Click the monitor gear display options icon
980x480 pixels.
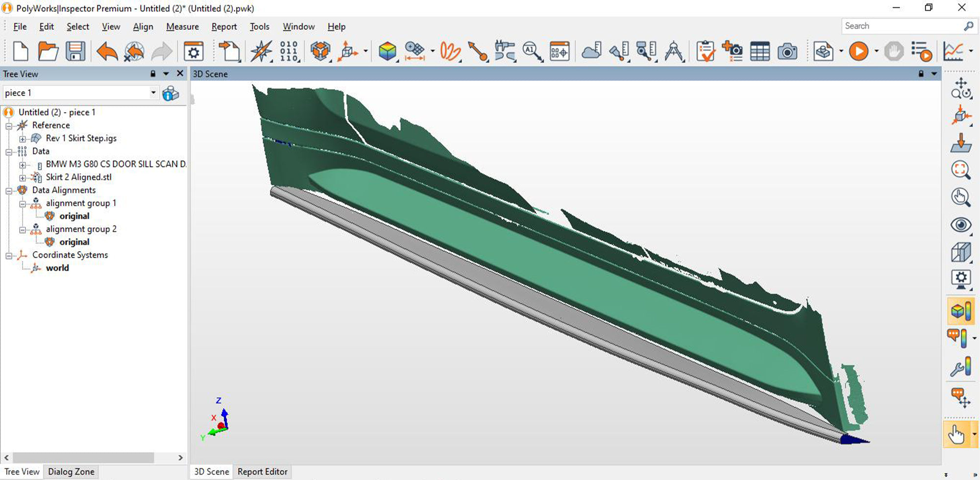[x=961, y=280]
